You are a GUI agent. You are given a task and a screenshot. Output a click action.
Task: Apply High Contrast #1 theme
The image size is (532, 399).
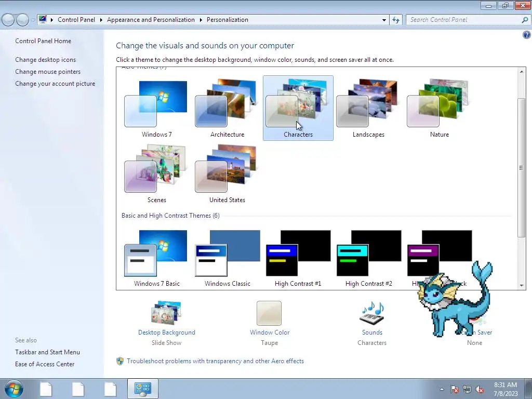298,259
